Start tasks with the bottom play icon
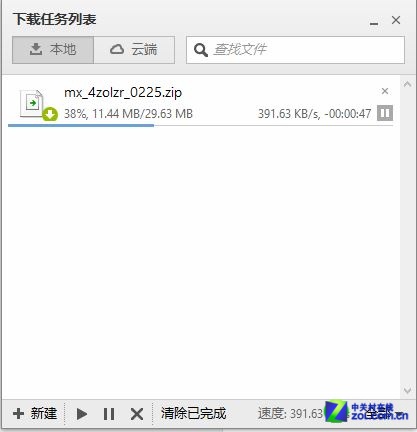 [x=82, y=414]
